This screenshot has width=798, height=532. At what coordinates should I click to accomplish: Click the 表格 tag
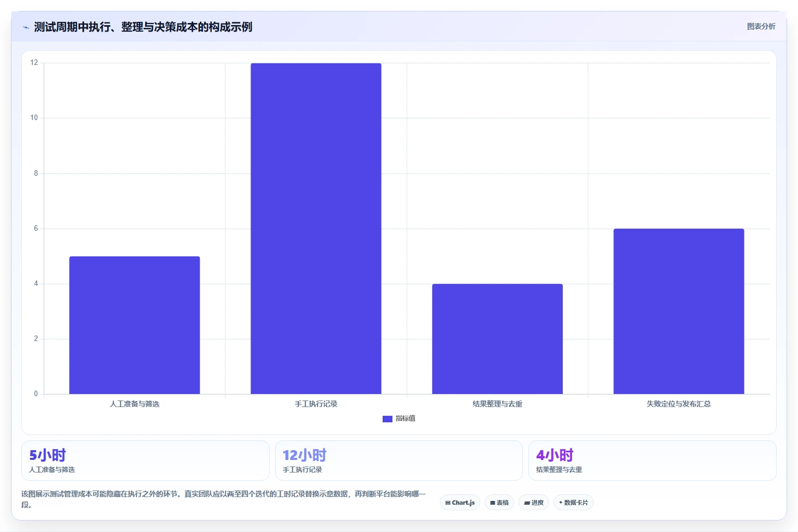coord(499,503)
